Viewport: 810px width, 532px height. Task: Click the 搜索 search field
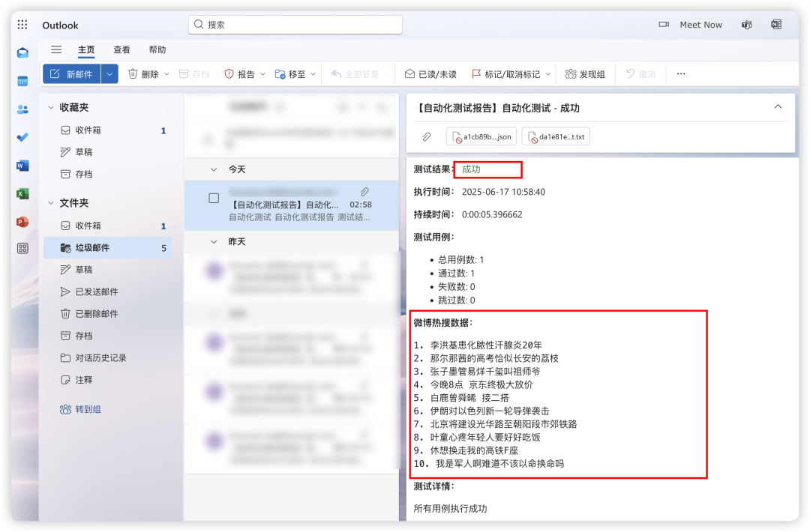295,24
